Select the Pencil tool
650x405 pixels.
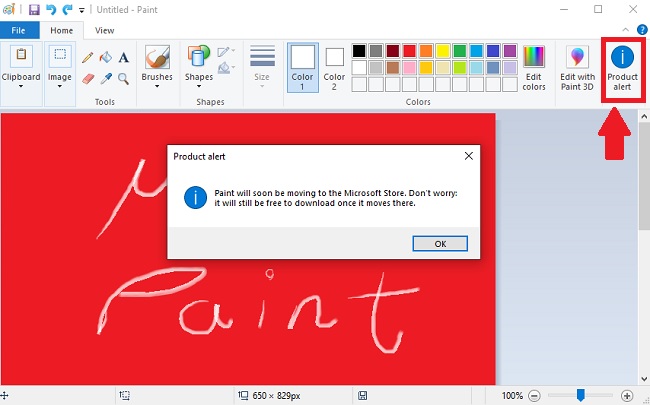(x=87, y=57)
